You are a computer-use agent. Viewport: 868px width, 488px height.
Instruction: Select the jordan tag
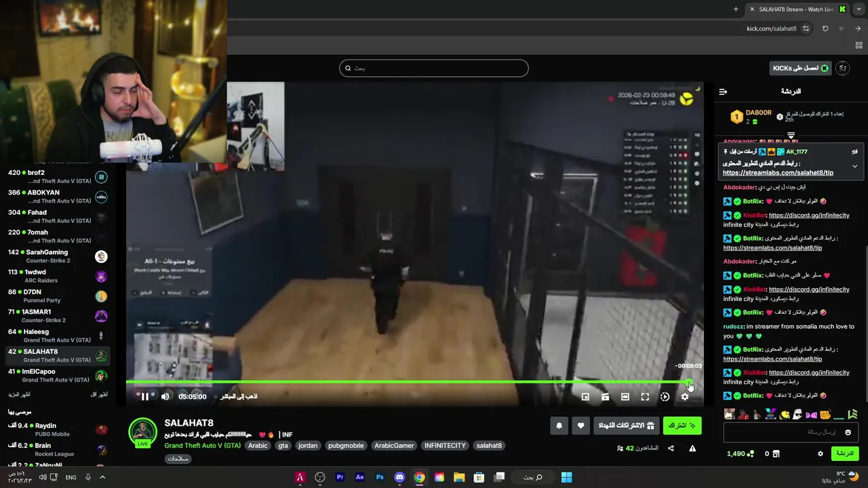tap(308, 445)
